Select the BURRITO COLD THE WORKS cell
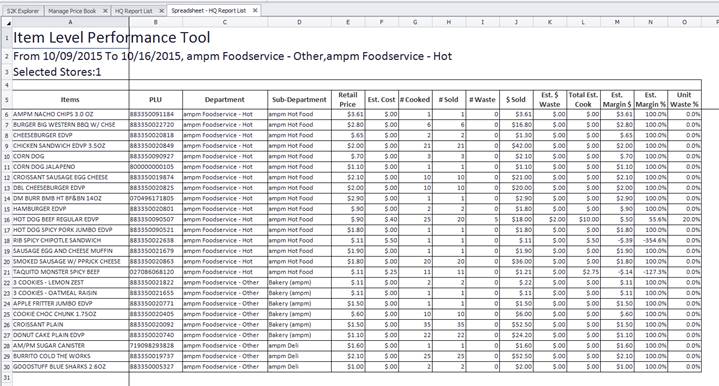This screenshot has width=719, height=386. 71,356
